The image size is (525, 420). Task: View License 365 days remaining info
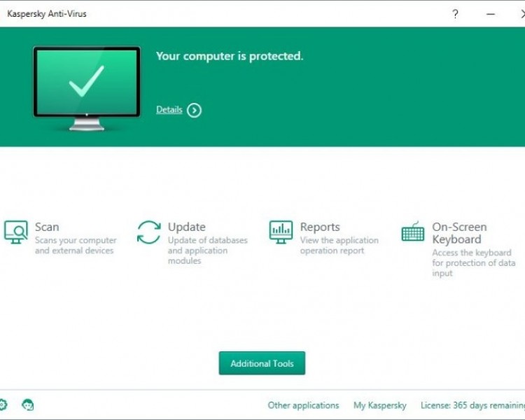pos(472,405)
